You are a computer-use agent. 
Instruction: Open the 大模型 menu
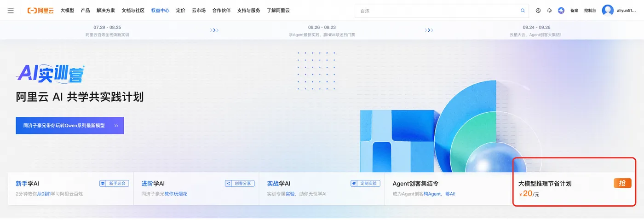(67, 10)
